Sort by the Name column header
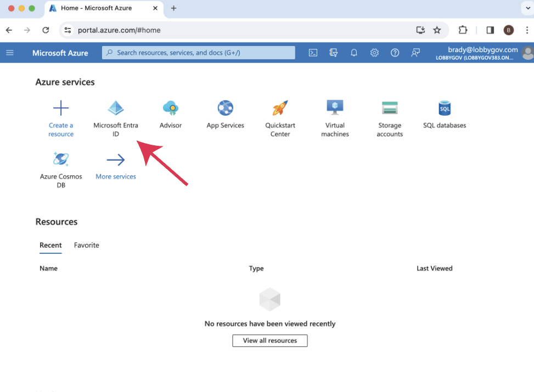Image resolution: width=534 pixels, height=392 pixels. point(49,269)
